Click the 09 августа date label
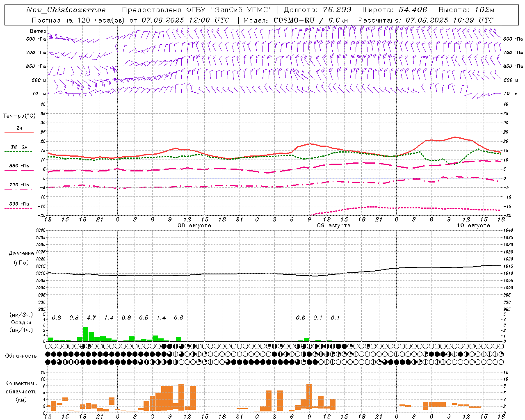This screenshot has height=420, width=525. (x=334, y=226)
